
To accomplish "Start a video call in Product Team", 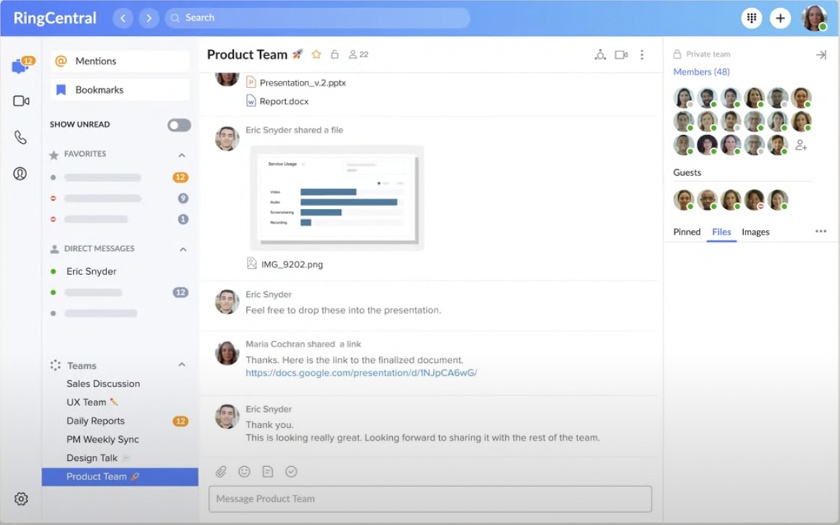I will coord(621,55).
